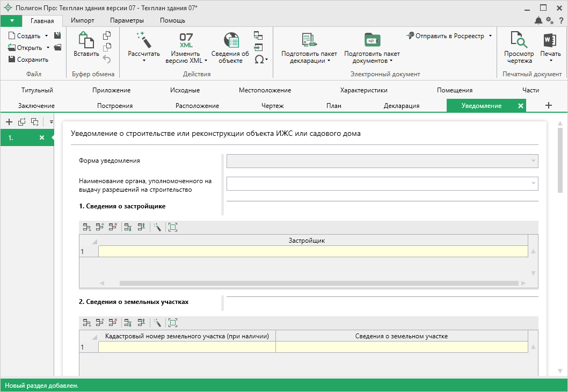
Task: Click the help question mark icon
Action: pyautogui.click(x=561, y=20)
